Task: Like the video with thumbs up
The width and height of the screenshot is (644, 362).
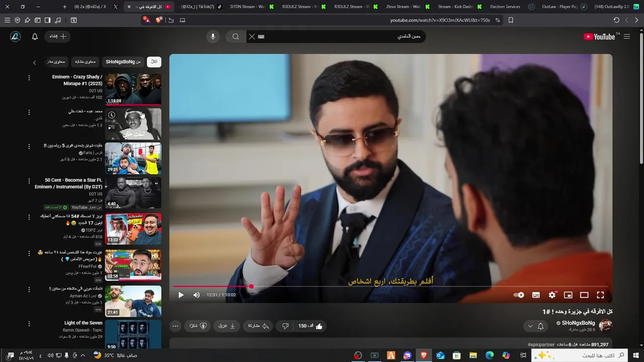Action: [x=310, y=326]
